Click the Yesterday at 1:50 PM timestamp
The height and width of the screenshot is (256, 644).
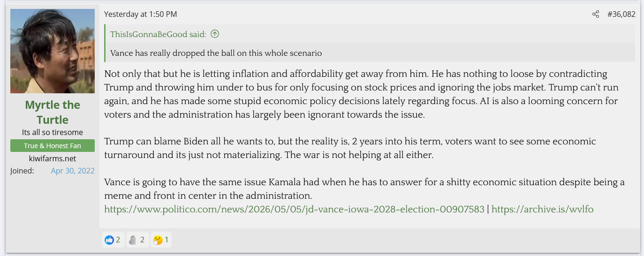(x=141, y=14)
